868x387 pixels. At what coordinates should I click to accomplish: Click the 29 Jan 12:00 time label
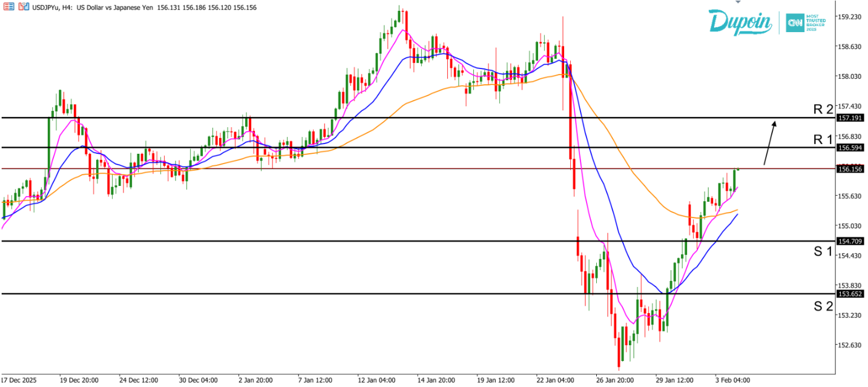point(674,380)
